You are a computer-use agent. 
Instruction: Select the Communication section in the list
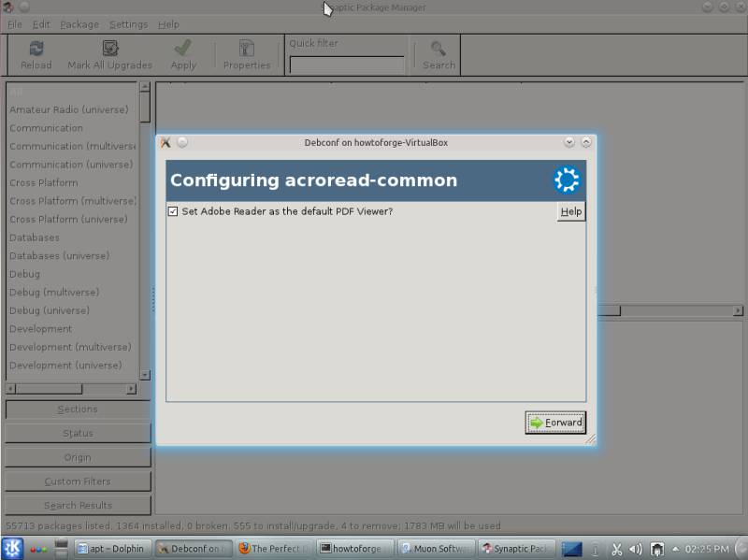72,128
